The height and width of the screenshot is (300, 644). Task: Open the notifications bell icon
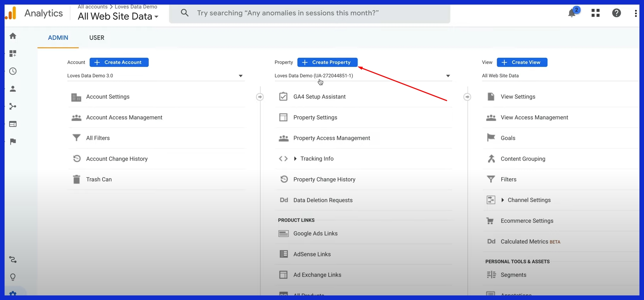click(x=572, y=13)
